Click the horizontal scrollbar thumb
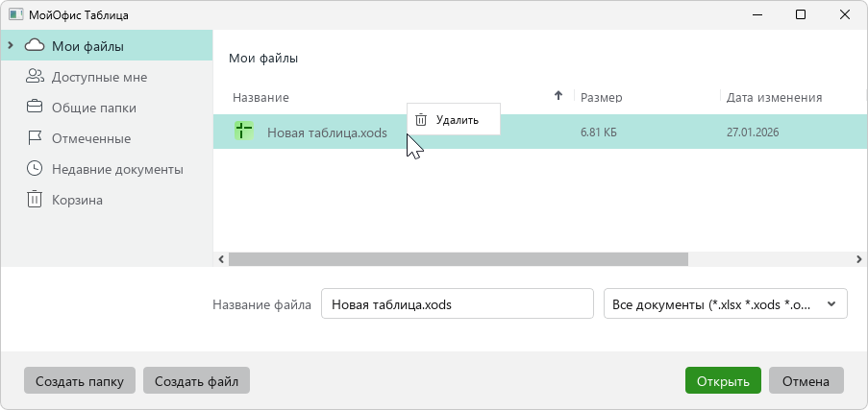Viewport: 868px width, 410px height. 459,259
